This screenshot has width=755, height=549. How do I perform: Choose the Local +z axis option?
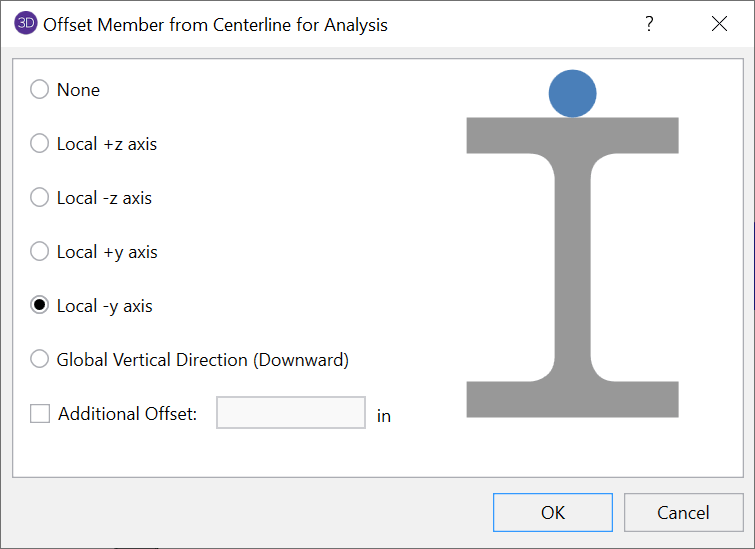click(40, 144)
